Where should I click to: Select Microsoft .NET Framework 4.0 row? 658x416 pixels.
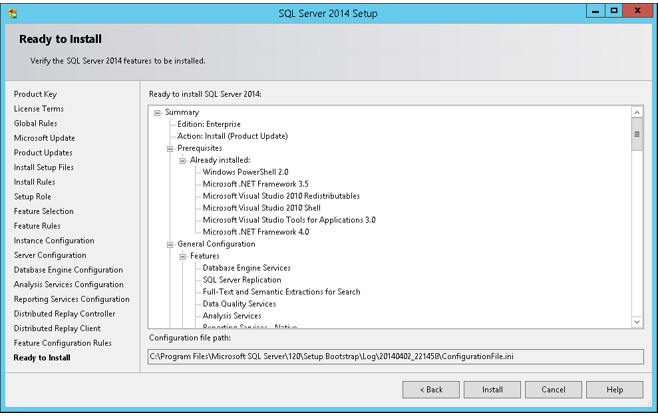256,232
